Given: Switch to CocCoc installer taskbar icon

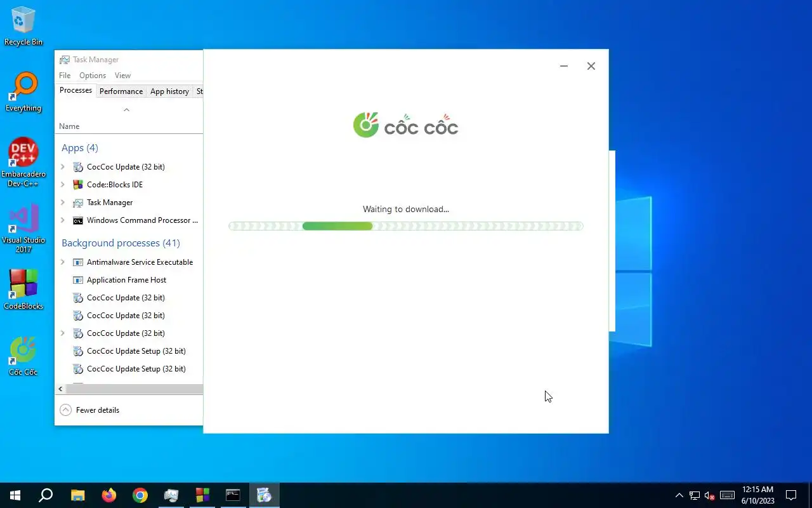Looking at the screenshot, I should [x=265, y=495].
